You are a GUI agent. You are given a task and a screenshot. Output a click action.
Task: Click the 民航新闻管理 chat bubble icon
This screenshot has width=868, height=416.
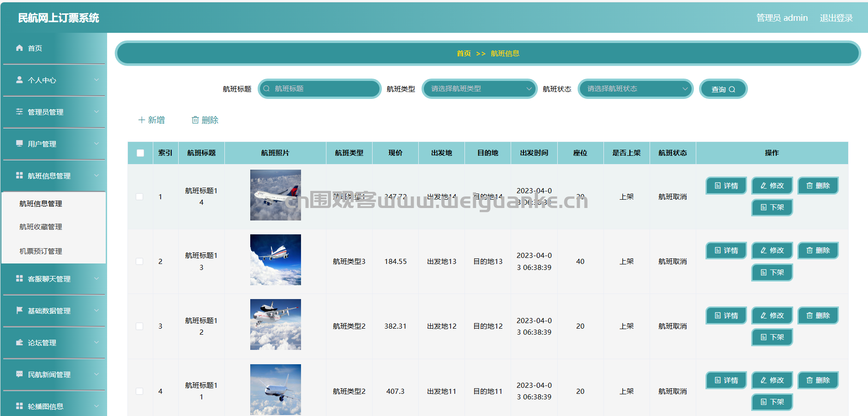click(x=19, y=374)
